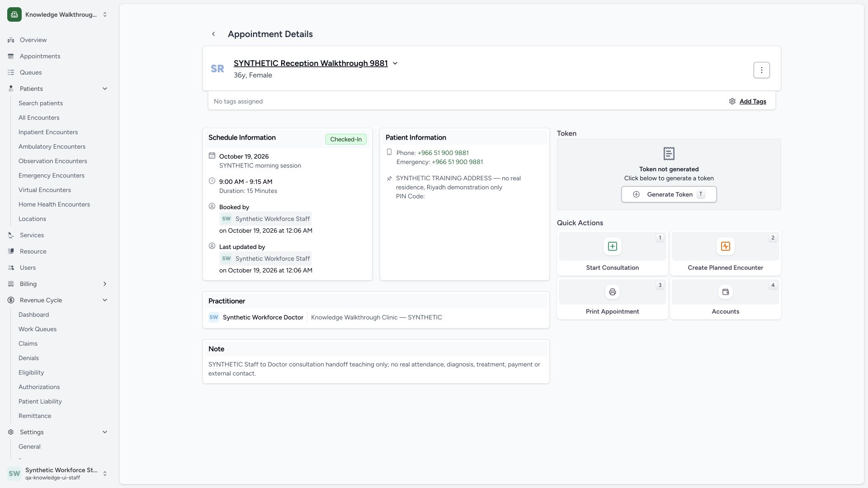Click the Resource sidebar icon
This screenshot has height=488, width=868.
point(11,251)
